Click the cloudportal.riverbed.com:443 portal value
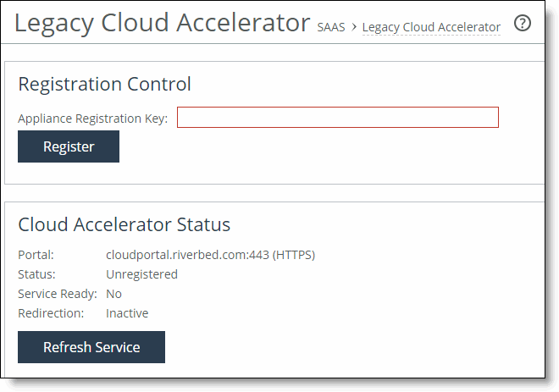 pos(187,255)
